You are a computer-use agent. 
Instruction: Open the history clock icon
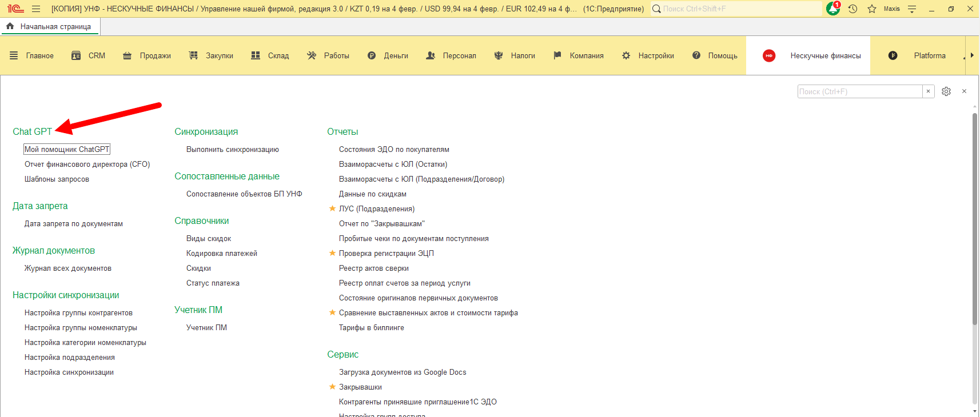click(x=852, y=9)
